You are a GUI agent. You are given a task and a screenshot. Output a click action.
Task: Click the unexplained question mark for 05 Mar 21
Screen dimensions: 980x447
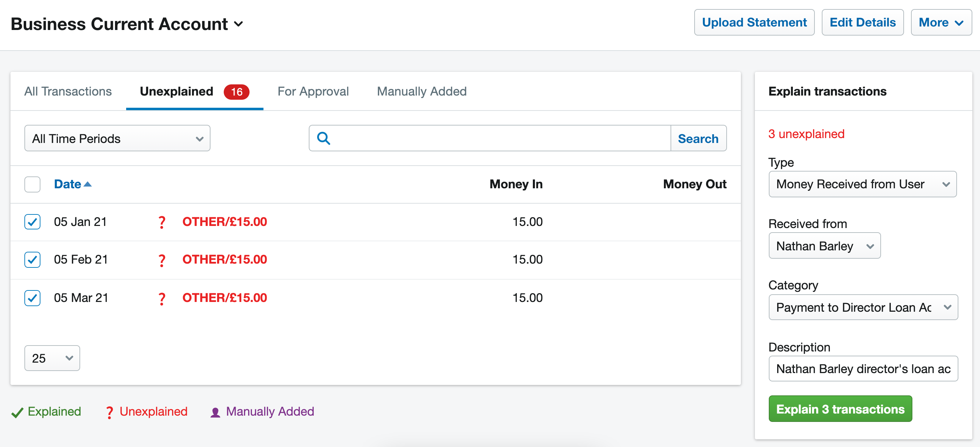162,298
